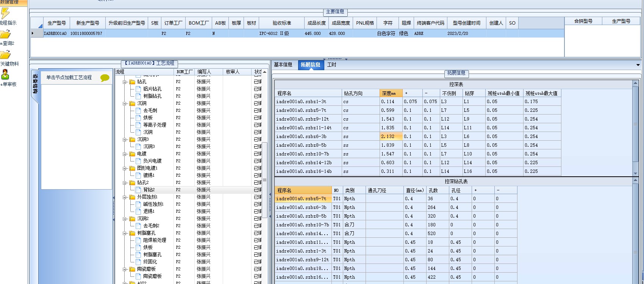Viewport: 644px width, 284px height.
Task: Click the 控深钻孔表 scroll up arrow
Action: (635, 180)
